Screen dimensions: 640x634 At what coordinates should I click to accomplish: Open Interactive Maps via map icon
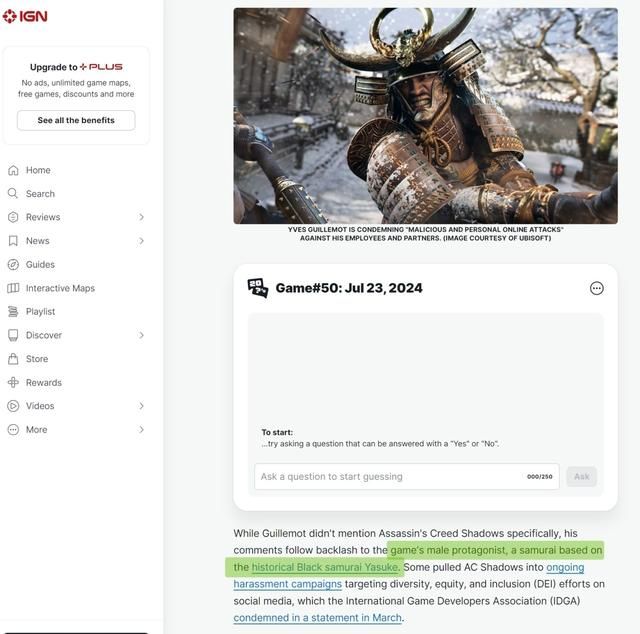pyautogui.click(x=13, y=288)
